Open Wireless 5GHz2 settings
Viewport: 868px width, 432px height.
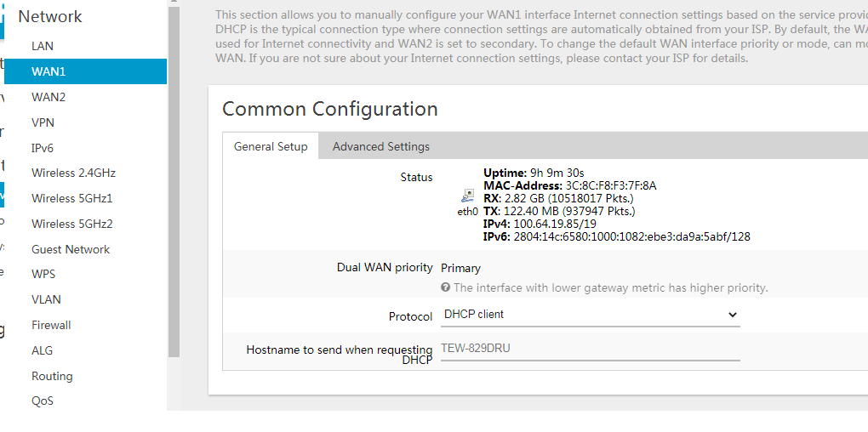tap(72, 224)
